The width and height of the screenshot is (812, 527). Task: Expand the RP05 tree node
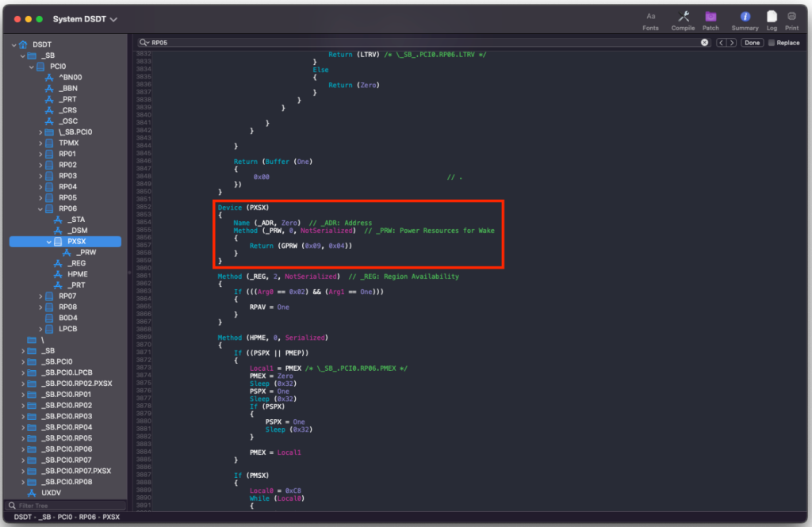(x=40, y=197)
